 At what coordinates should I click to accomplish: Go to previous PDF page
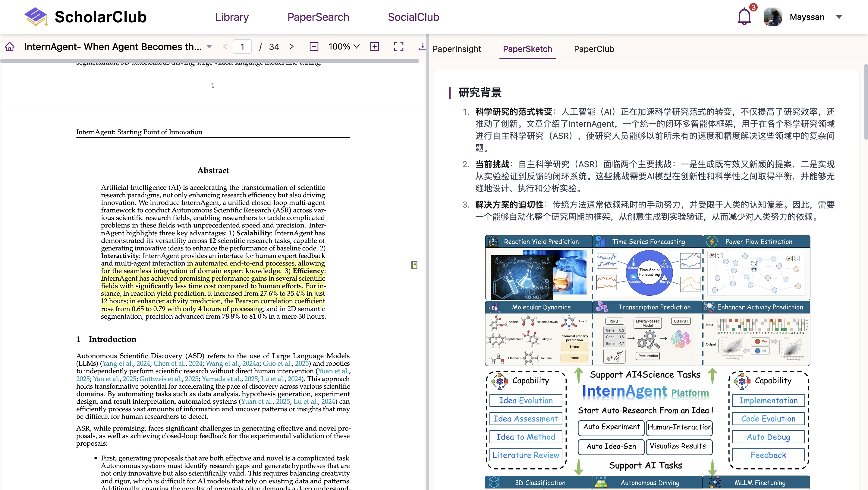click(225, 46)
